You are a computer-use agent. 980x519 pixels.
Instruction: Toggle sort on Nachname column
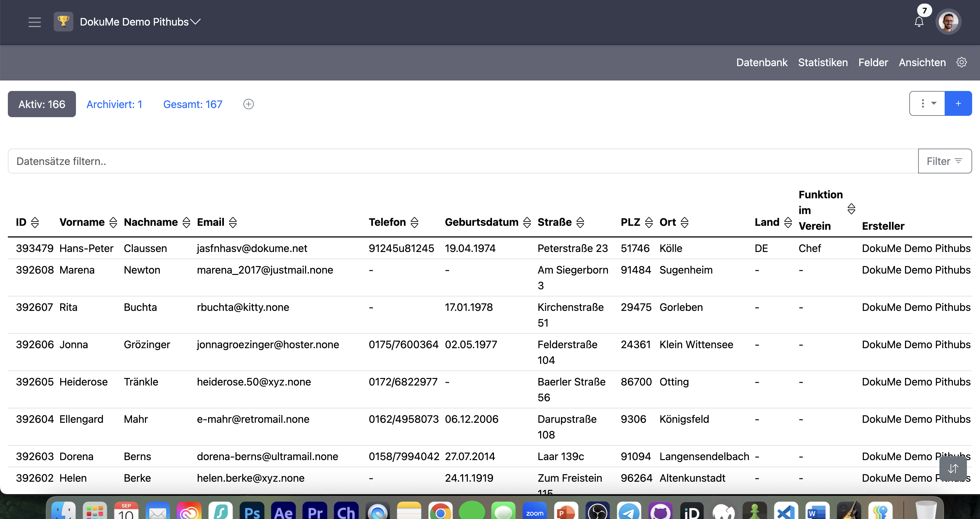186,223
